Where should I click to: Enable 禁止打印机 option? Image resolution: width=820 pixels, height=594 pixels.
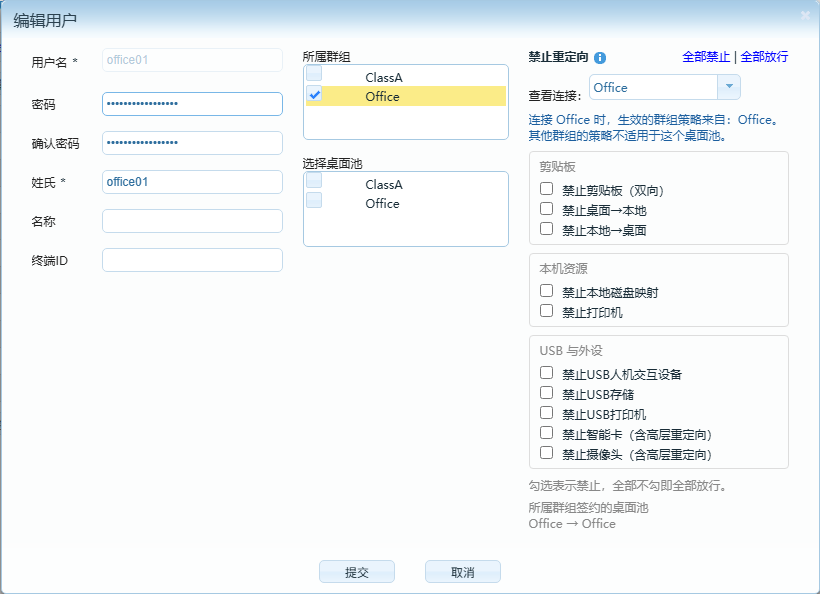coord(546,311)
